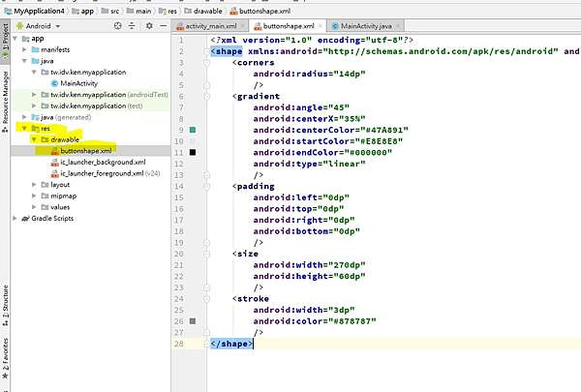Image resolution: width=581 pixels, height=392 pixels.
Task: Select ic_launcher_background.xml file
Action: [98, 162]
